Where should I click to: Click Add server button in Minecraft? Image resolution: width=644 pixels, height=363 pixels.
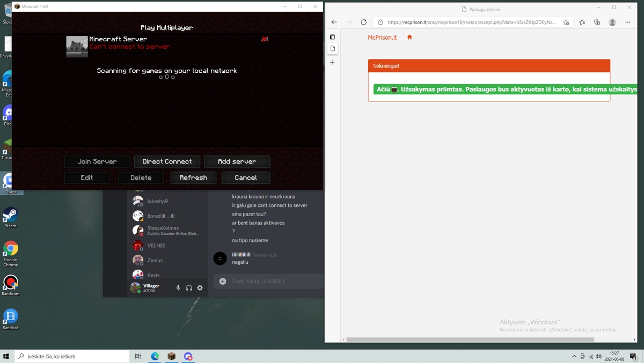pos(237,161)
